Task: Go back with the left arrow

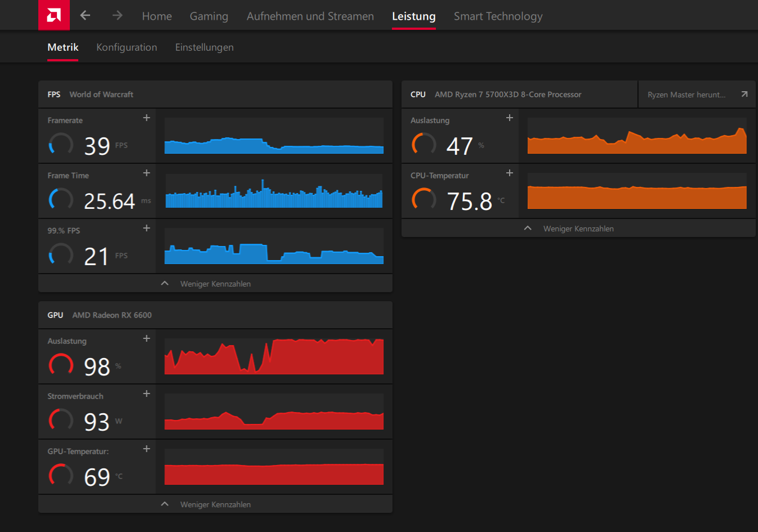Action: [85, 16]
